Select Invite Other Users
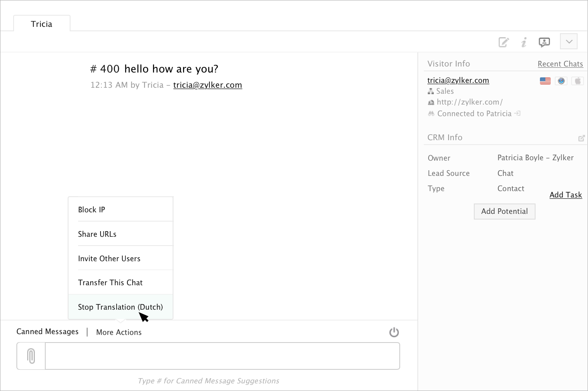This screenshot has height=391, width=588. coord(109,259)
